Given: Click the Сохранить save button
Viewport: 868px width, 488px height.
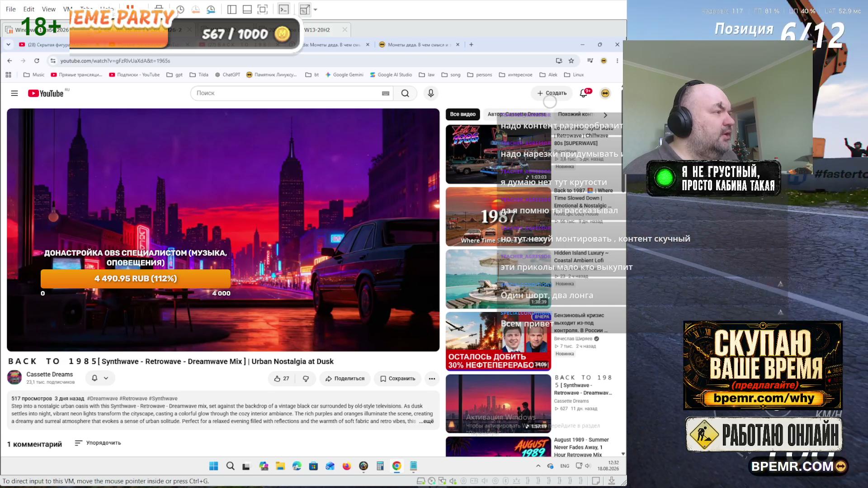Looking at the screenshot, I should click(x=397, y=379).
